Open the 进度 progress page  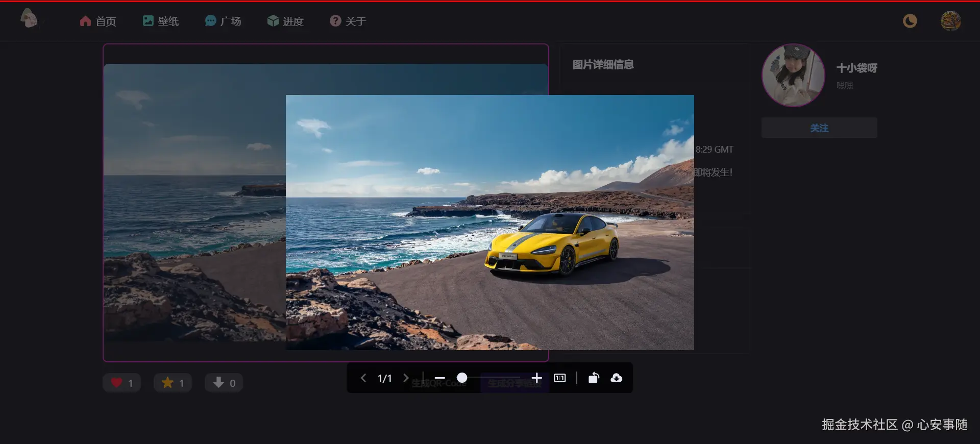click(286, 21)
